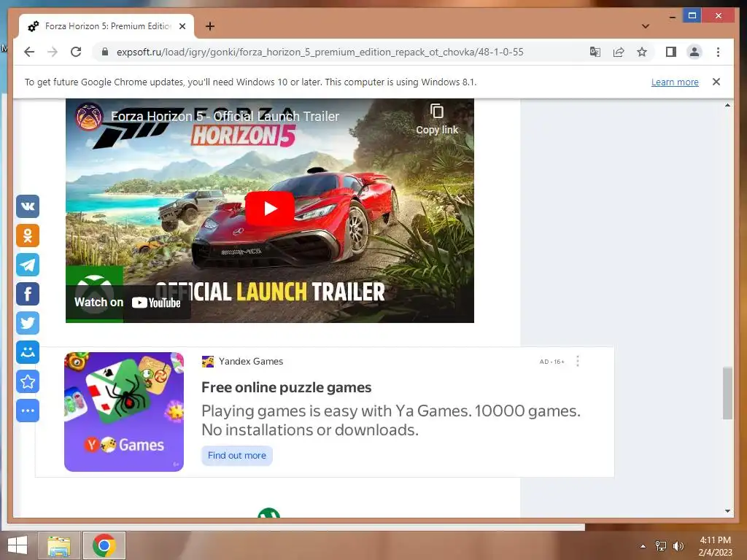Go forward in browser history
747x560 pixels.
click(x=53, y=52)
